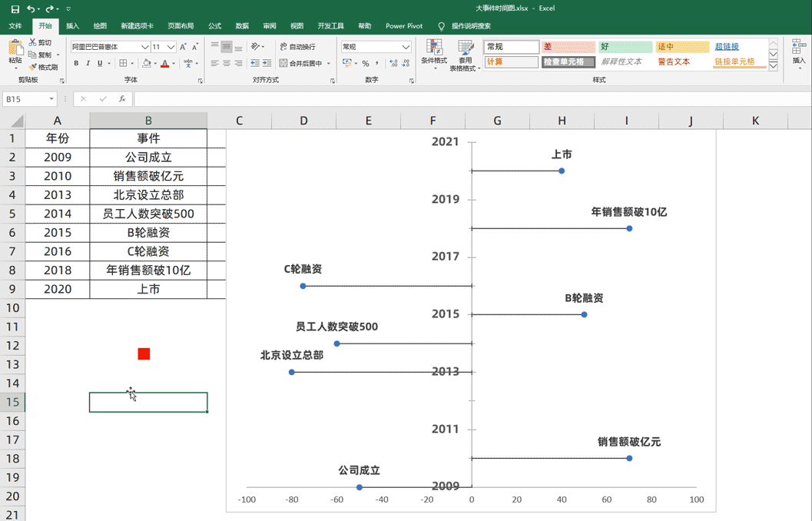This screenshot has width=812, height=521.
Task: Click the increase decimal icon
Action: pyautogui.click(x=393, y=63)
